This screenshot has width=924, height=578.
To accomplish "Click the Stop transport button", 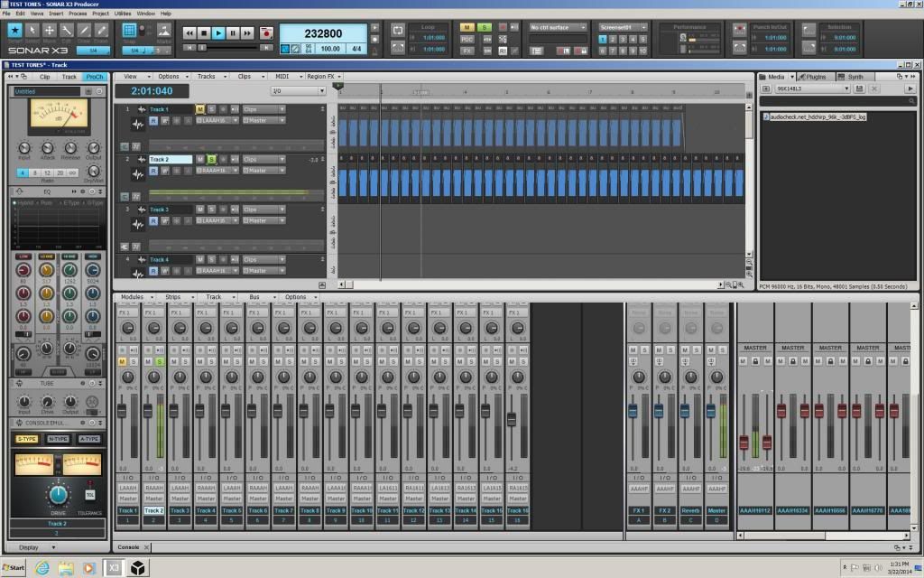I will [204, 33].
